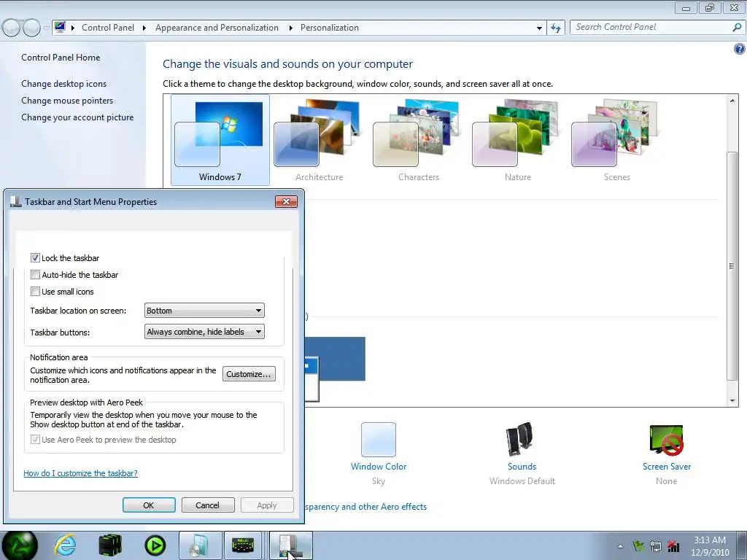Open the Taskbar location on screen dropdown
The width and height of the screenshot is (747, 560).
(x=204, y=311)
